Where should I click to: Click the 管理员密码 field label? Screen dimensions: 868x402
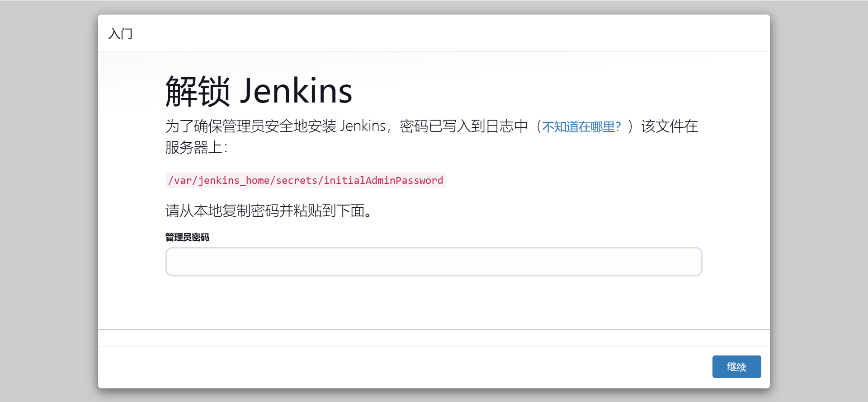[x=187, y=237]
